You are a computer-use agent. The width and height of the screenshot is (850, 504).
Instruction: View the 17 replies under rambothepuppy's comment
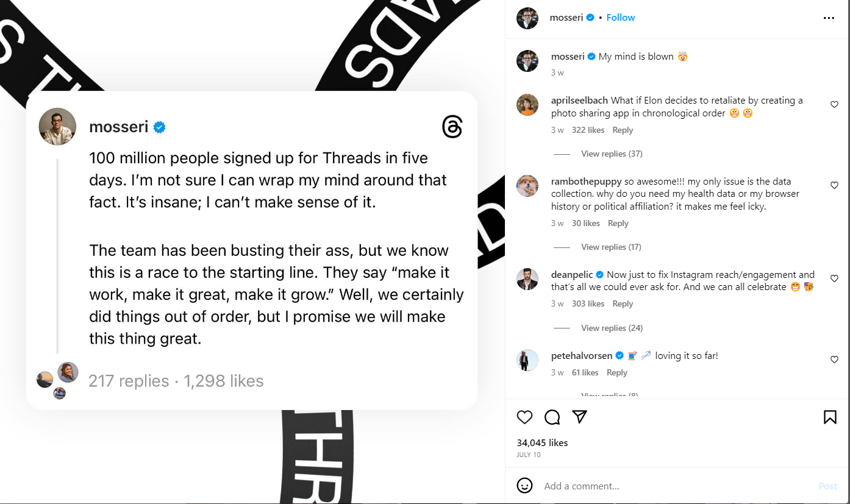tap(611, 247)
